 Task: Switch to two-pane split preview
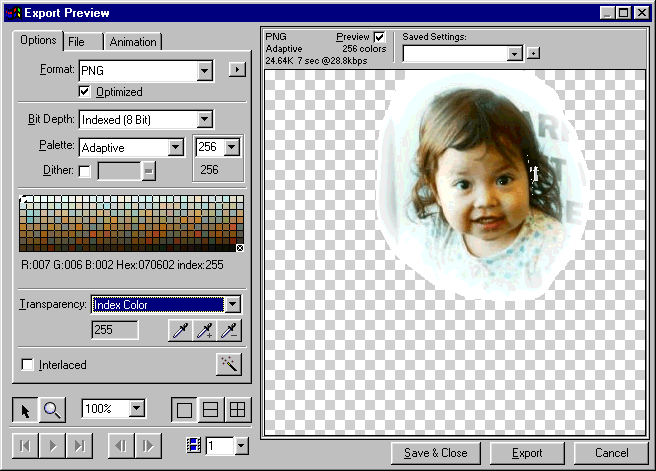click(x=211, y=409)
